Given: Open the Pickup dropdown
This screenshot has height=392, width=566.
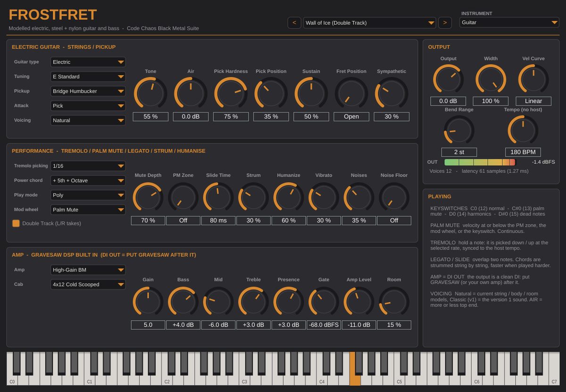Looking at the screenshot, I should tap(88, 91).
